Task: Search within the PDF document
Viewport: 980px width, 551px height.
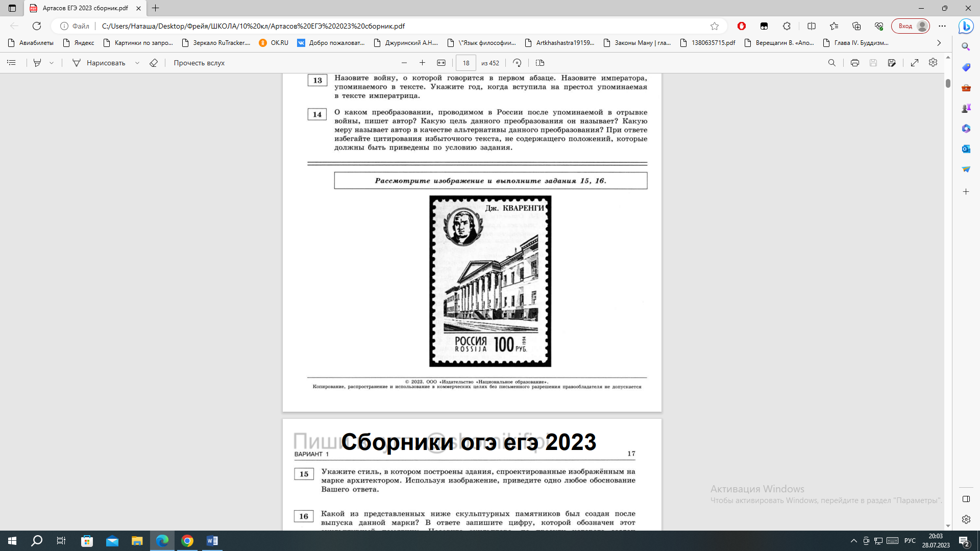Action: [832, 63]
